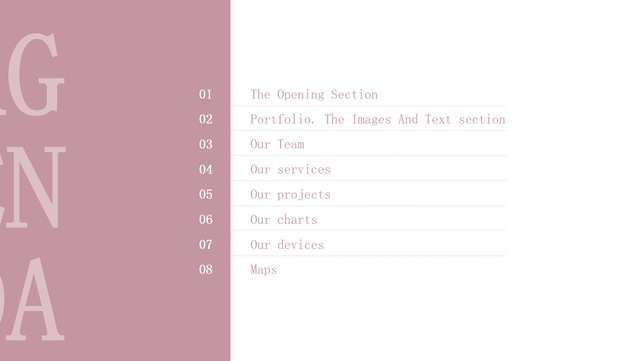
Task: Select 'Portfolio. The Images And Text section'
Action: [377, 120]
